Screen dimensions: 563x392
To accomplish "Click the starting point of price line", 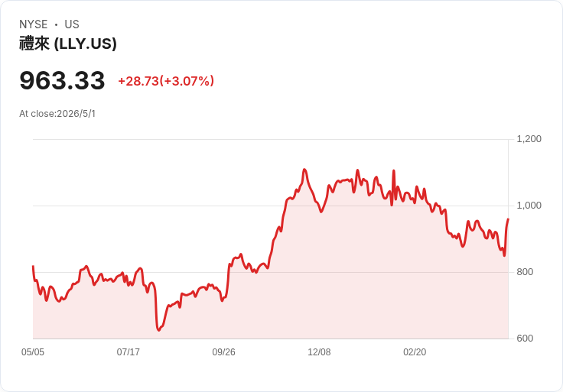I will coord(33,266).
